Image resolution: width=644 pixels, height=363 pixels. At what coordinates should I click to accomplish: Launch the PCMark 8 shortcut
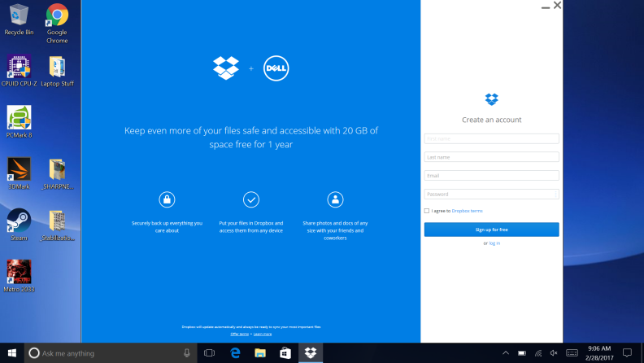19,122
